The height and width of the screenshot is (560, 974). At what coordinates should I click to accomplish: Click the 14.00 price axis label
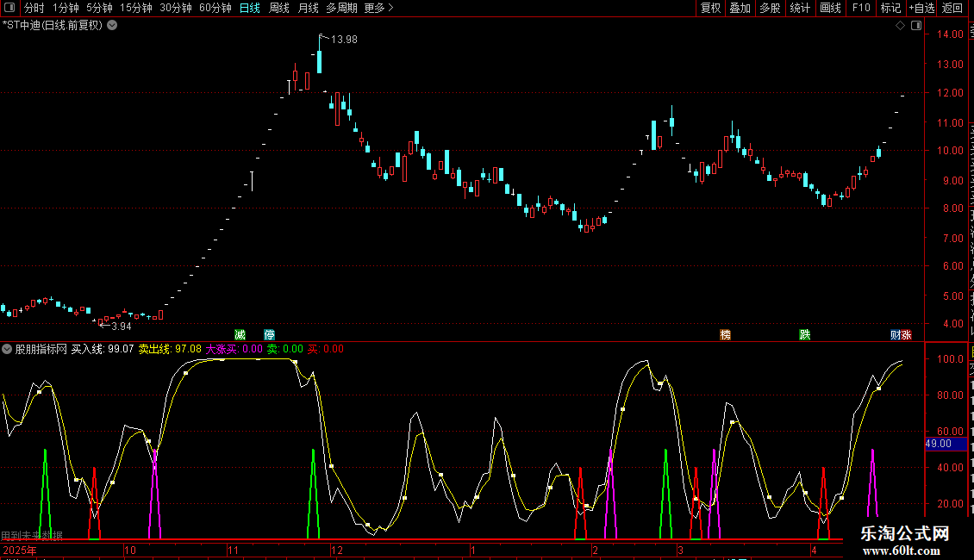coord(951,34)
